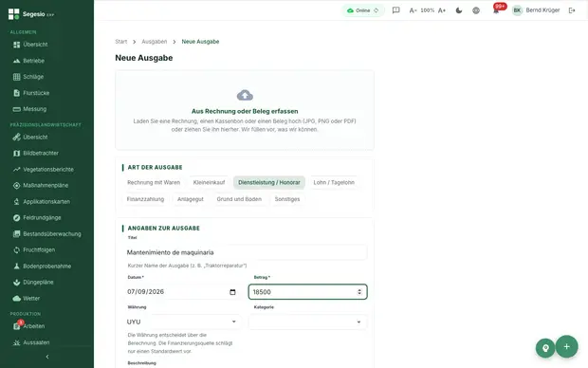Collapse the sidebar with chevron
The height and width of the screenshot is (368, 588).
(x=46, y=357)
